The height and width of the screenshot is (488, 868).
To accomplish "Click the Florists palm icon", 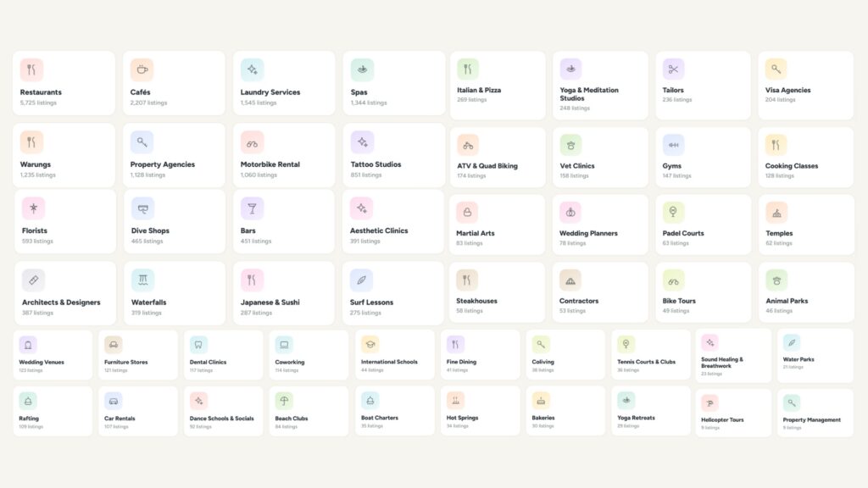I will [33, 208].
